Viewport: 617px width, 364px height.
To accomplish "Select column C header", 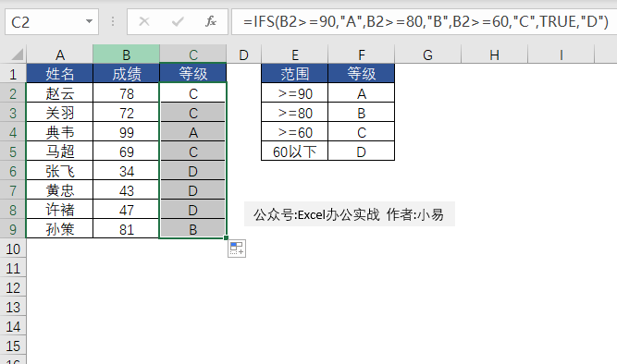I will [x=192, y=55].
